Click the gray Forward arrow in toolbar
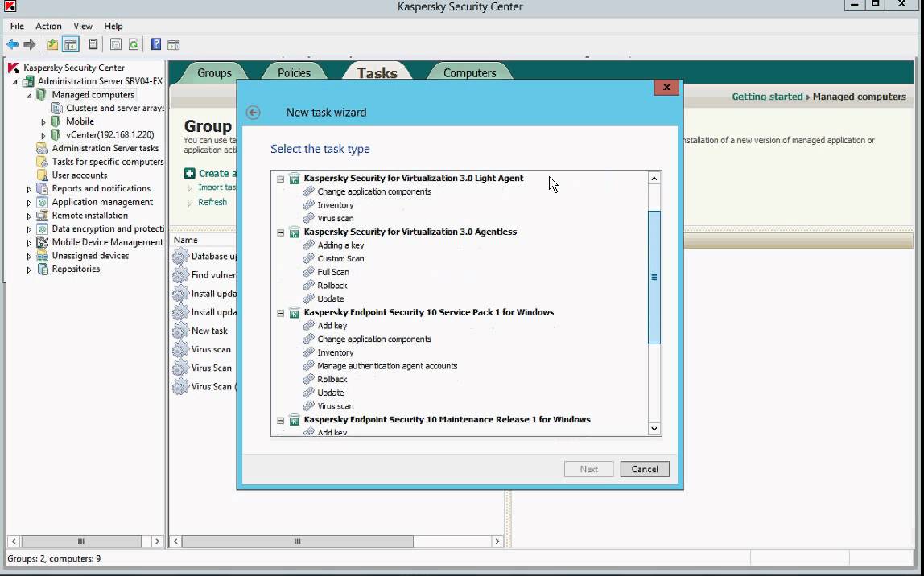Image resolution: width=924 pixels, height=576 pixels. point(30,45)
